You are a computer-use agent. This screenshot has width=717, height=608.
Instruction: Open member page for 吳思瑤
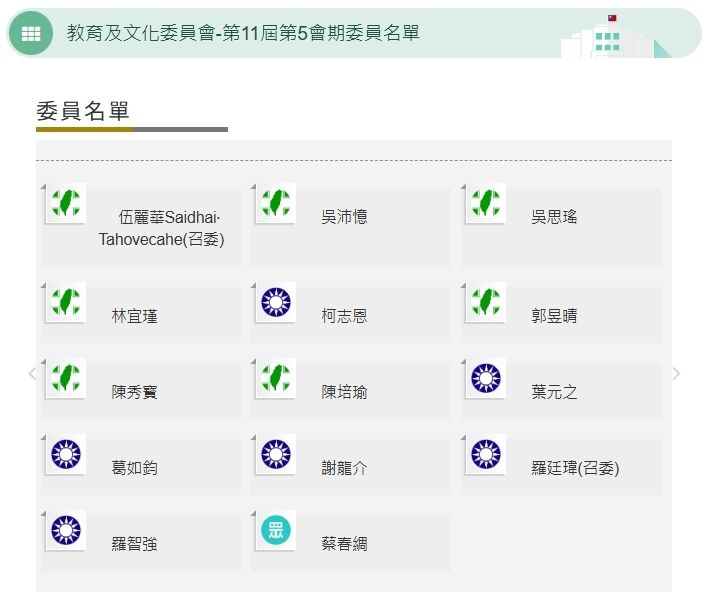554,217
